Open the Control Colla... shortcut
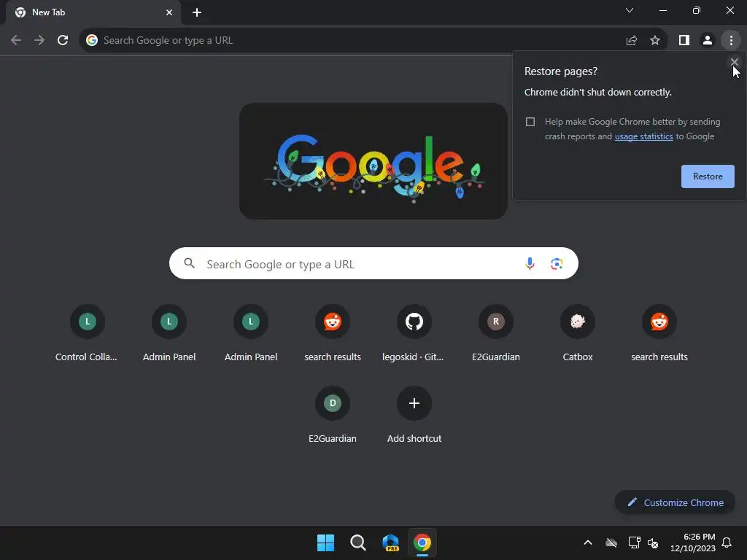Image resolution: width=747 pixels, height=560 pixels. pyautogui.click(x=87, y=333)
